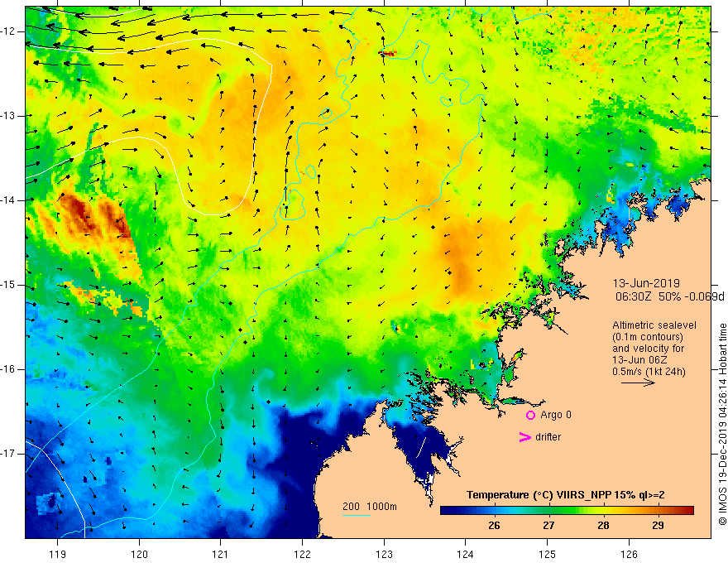728x563 pixels.
Task: Click the 'and velocity for' caption line
Action: (x=648, y=349)
